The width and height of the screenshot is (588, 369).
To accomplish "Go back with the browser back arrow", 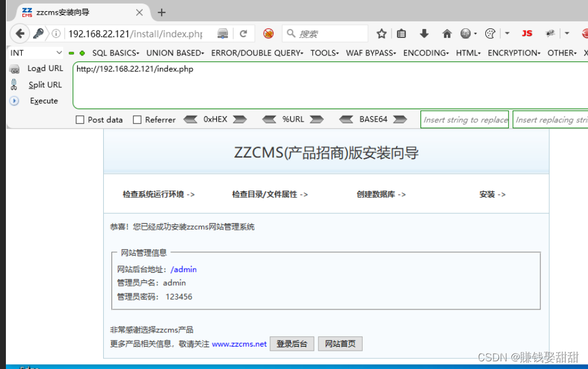I will click(x=20, y=34).
